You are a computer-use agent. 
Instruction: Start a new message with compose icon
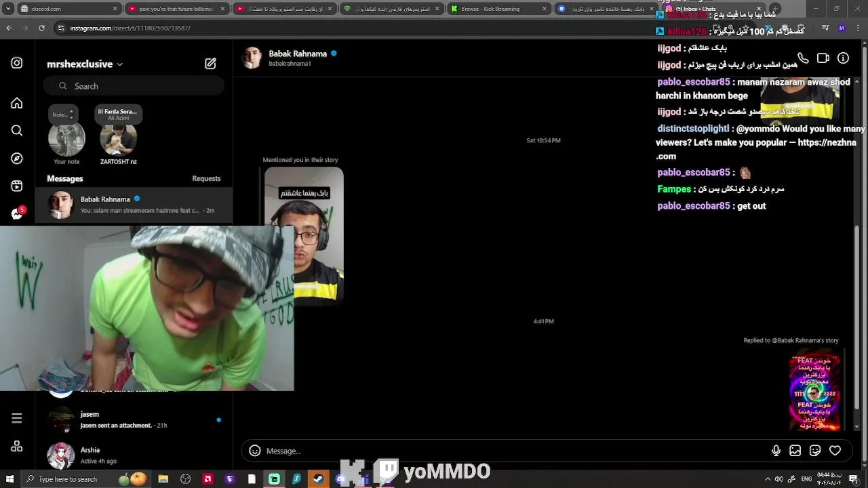click(210, 64)
